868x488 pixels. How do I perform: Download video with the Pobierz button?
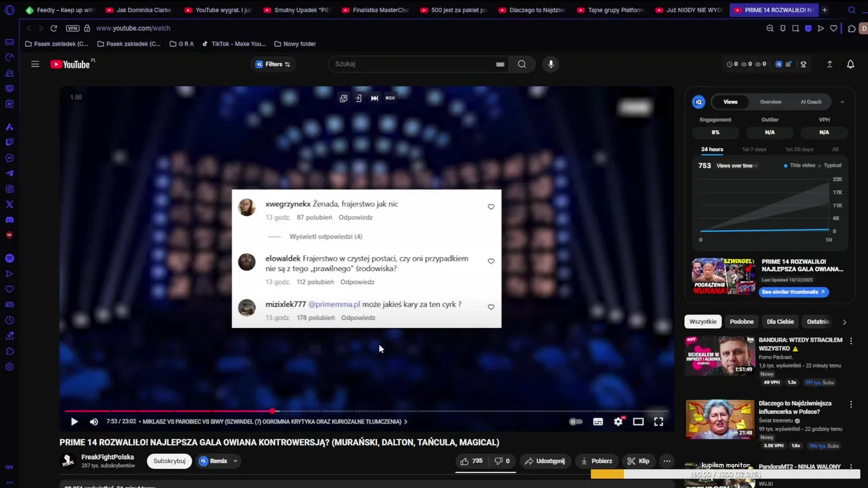click(x=596, y=461)
